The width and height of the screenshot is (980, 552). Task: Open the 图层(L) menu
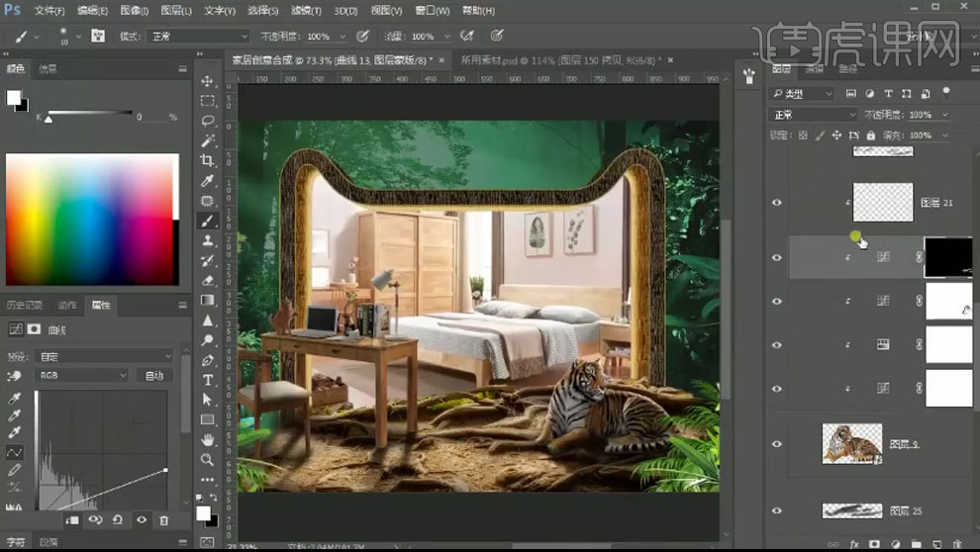(x=176, y=11)
